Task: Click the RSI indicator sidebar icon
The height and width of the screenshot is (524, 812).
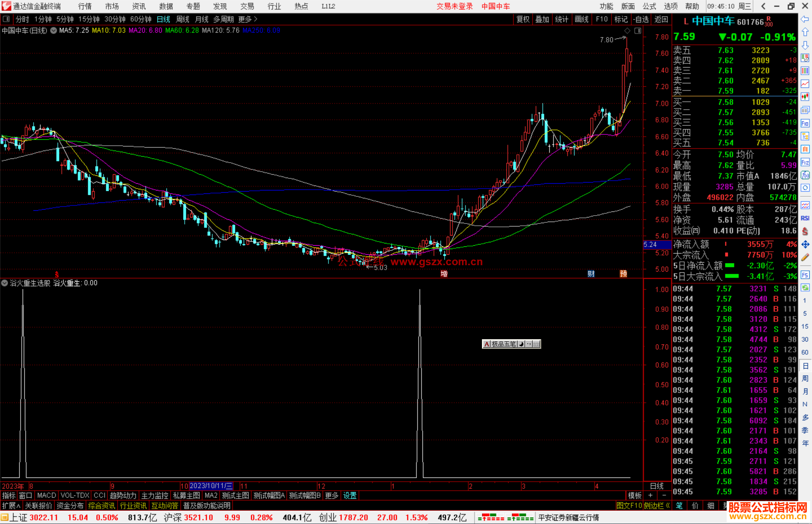Action: pyautogui.click(x=805, y=218)
